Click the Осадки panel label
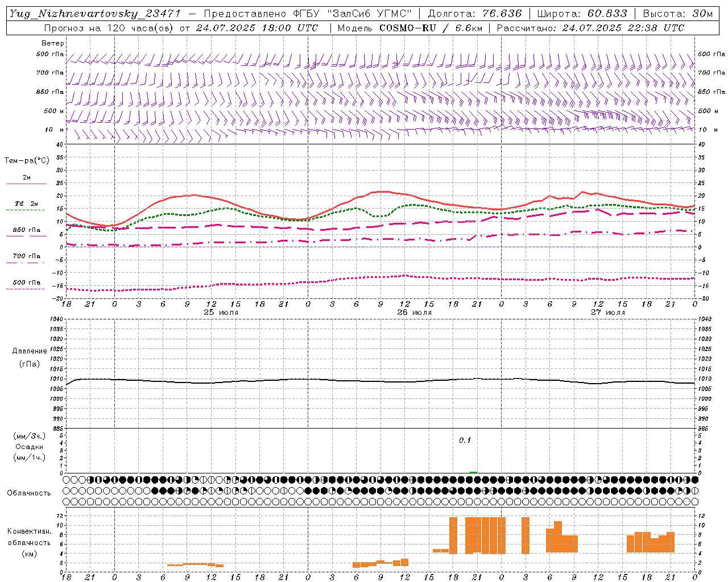The image size is (728, 582). [x=30, y=447]
